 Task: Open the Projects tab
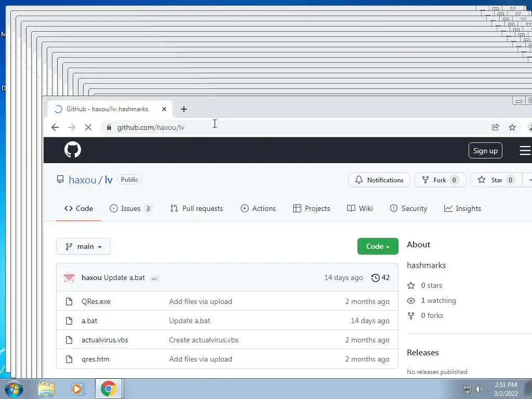point(312,208)
